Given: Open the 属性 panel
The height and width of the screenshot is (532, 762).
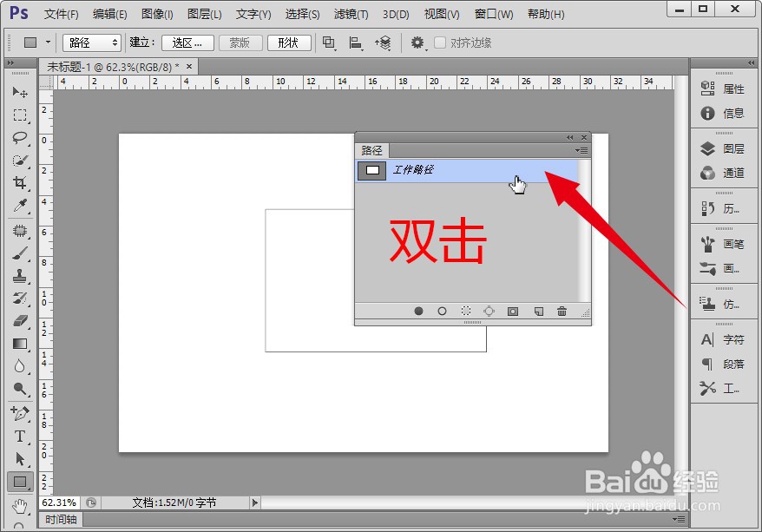Looking at the screenshot, I should pyautogui.click(x=723, y=89).
